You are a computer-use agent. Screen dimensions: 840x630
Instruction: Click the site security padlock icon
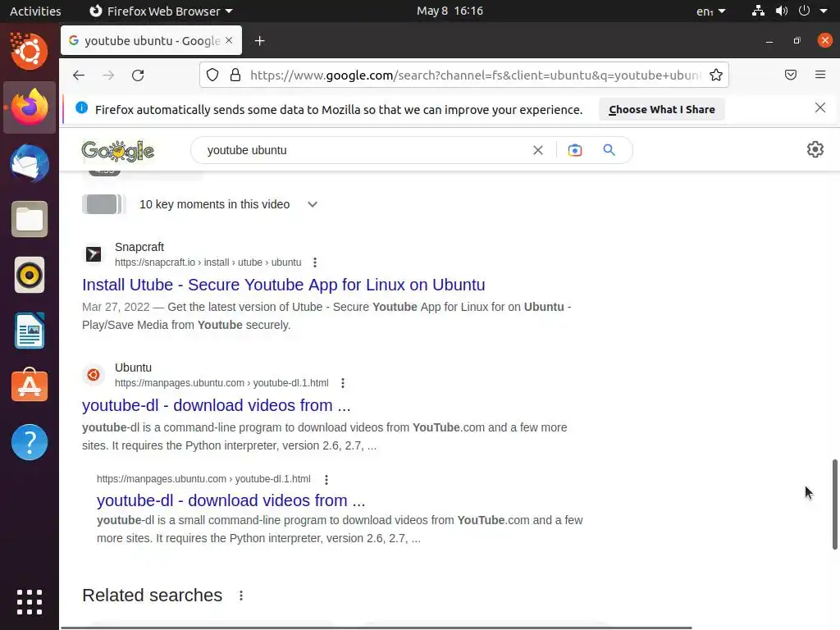pos(235,75)
